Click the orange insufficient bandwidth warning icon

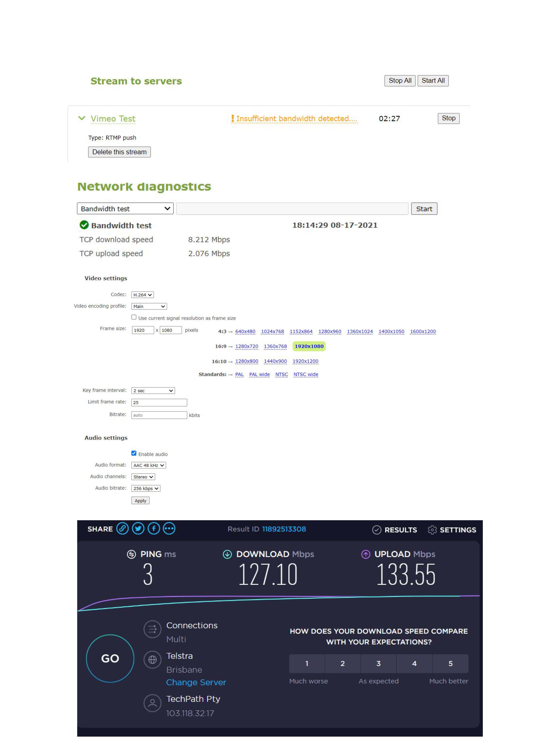[x=233, y=119]
